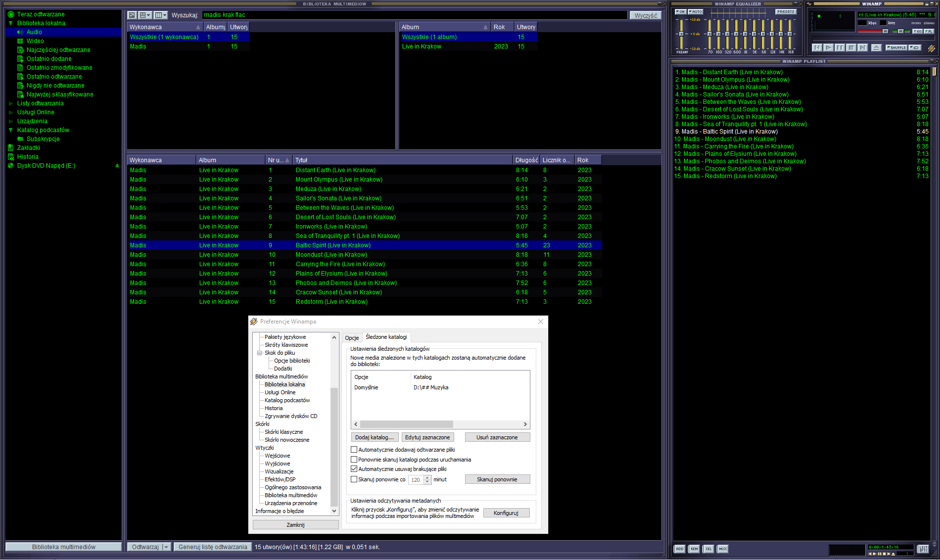Click the album art view icon beside search
This screenshot has height=560, width=940.
[x=132, y=15]
